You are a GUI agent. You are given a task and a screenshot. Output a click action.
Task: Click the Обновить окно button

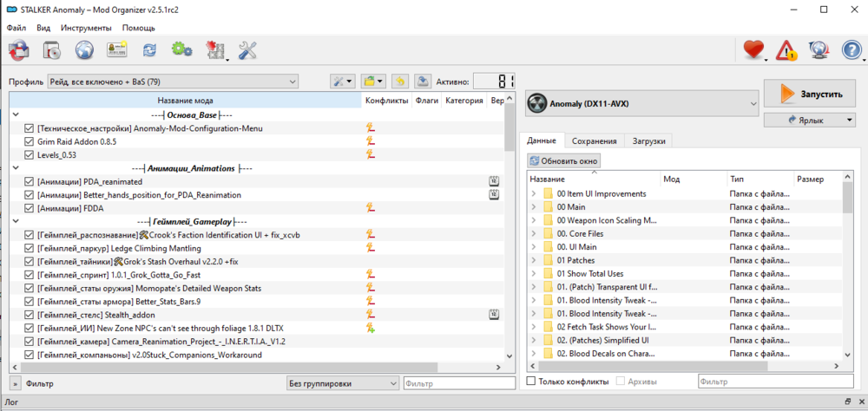click(x=564, y=161)
